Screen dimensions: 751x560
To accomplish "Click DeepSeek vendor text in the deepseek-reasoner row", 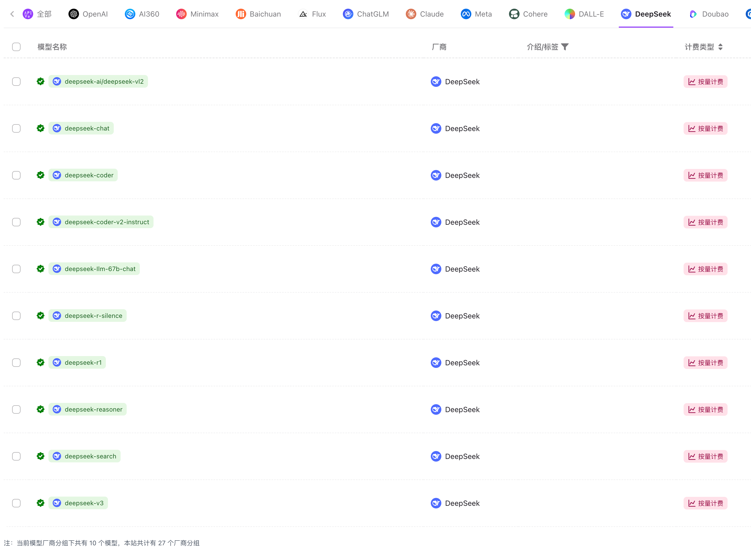I will point(462,409).
